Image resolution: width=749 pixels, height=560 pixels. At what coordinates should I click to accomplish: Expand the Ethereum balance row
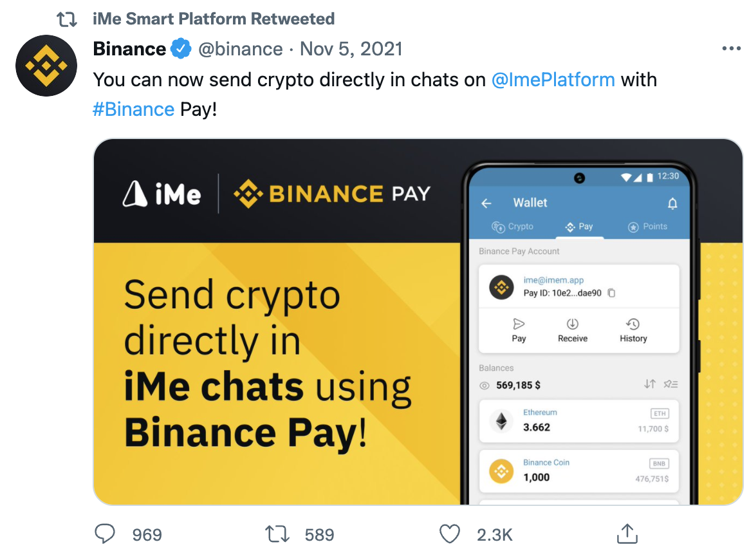pyautogui.click(x=578, y=422)
